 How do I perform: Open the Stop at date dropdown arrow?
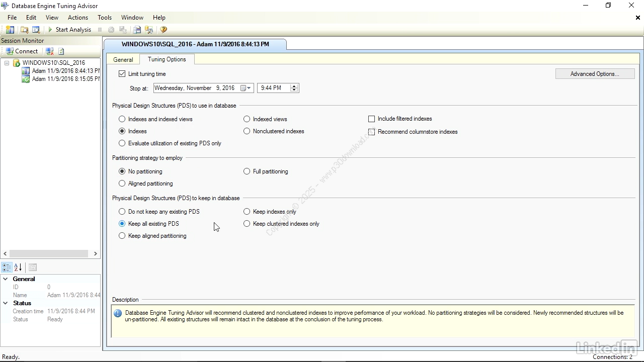[249, 88]
